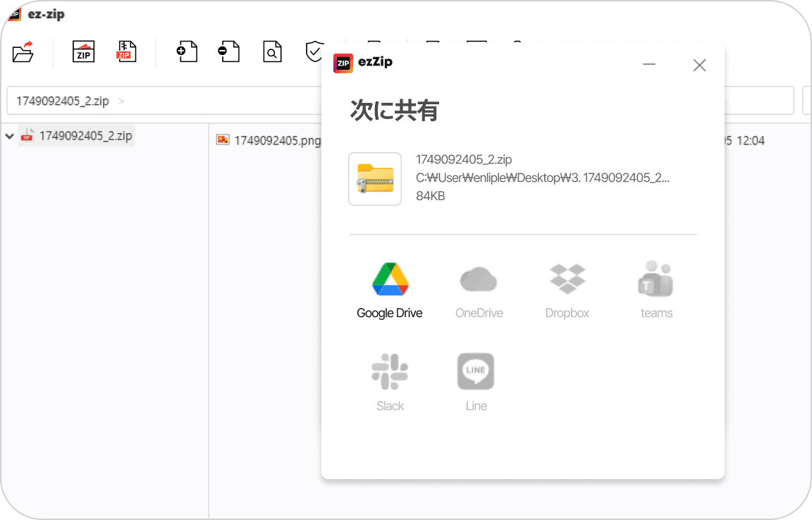
Task: Collapse the 1749092405_2.zip tree node
Action: pyautogui.click(x=9, y=136)
